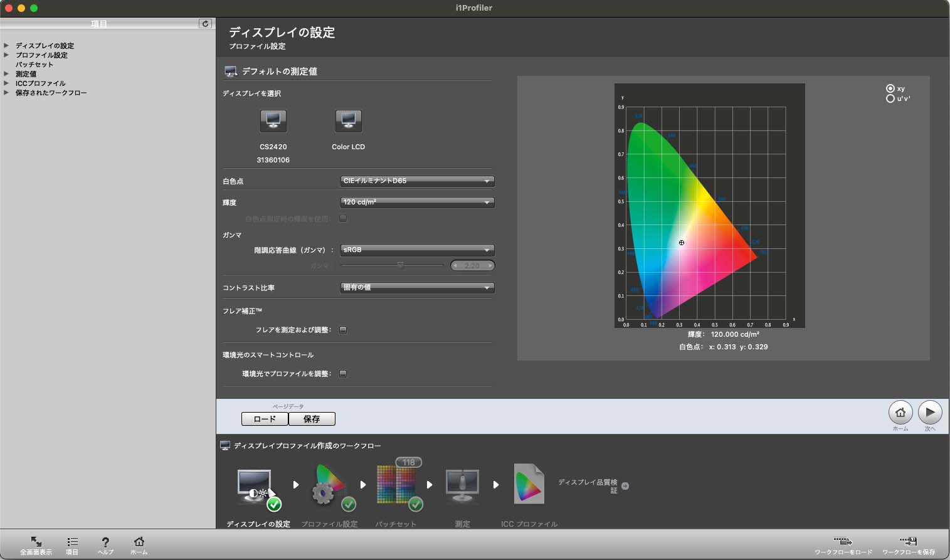The width and height of the screenshot is (950, 560).
Task: Enable ambient light profile adjustment checkbox
Action: pyautogui.click(x=343, y=374)
